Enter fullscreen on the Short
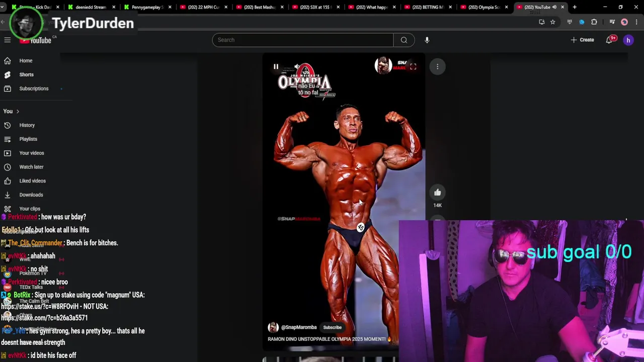644x362 pixels. [x=413, y=66]
